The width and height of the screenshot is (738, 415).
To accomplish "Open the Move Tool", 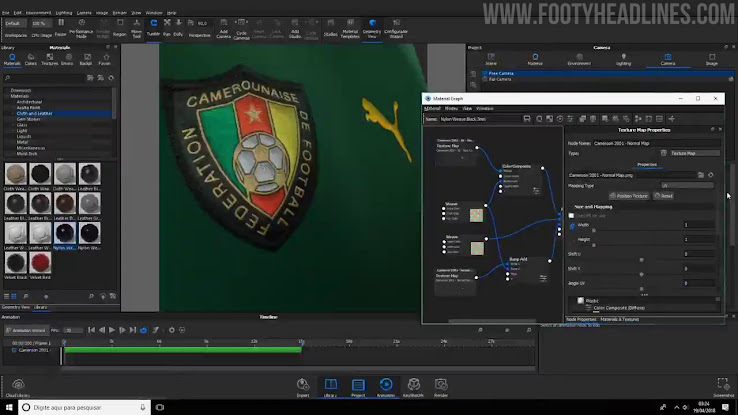I will click(x=136, y=29).
